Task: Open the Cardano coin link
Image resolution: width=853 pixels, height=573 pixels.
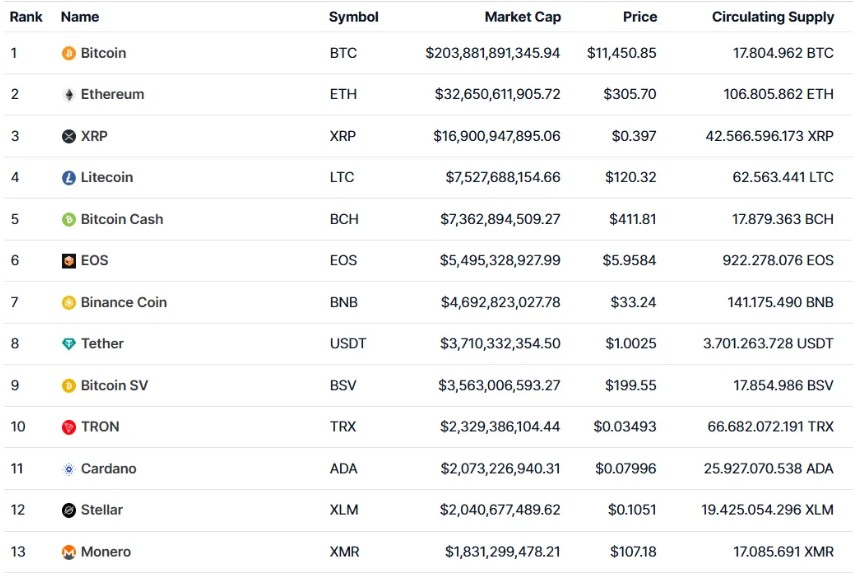Action: [109, 469]
